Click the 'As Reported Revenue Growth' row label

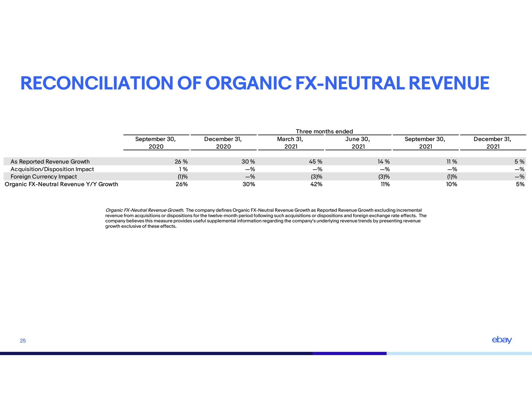[50, 162]
